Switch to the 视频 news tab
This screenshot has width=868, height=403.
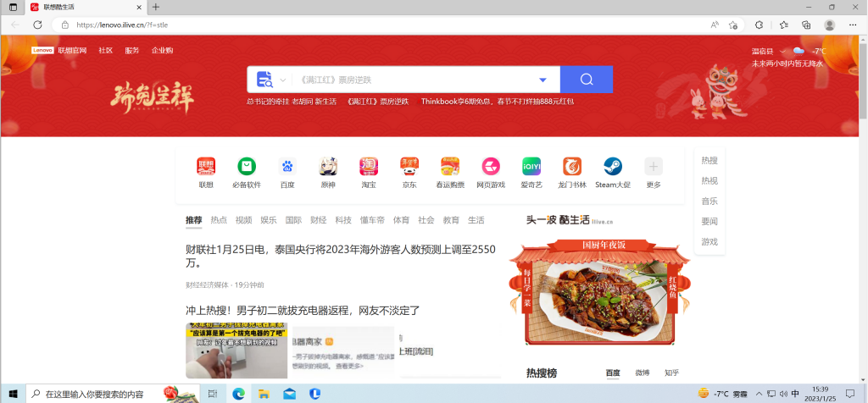[243, 220]
